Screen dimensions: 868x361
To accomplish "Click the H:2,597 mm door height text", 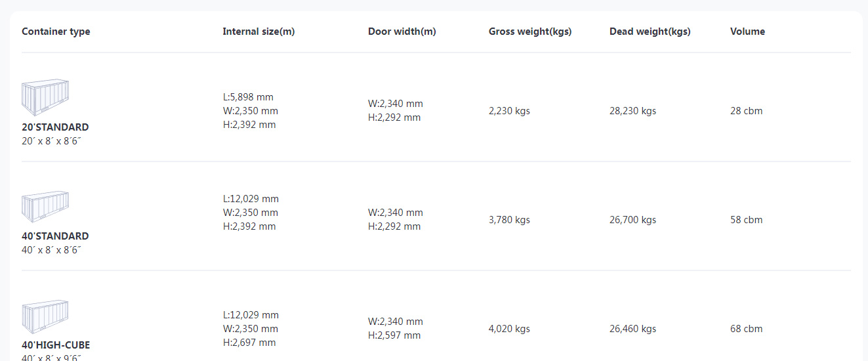I will [x=394, y=335].
